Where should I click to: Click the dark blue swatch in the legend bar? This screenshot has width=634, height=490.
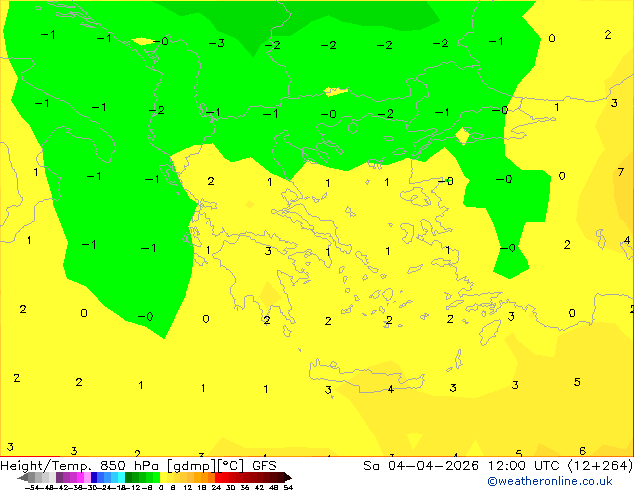point(94,477)
